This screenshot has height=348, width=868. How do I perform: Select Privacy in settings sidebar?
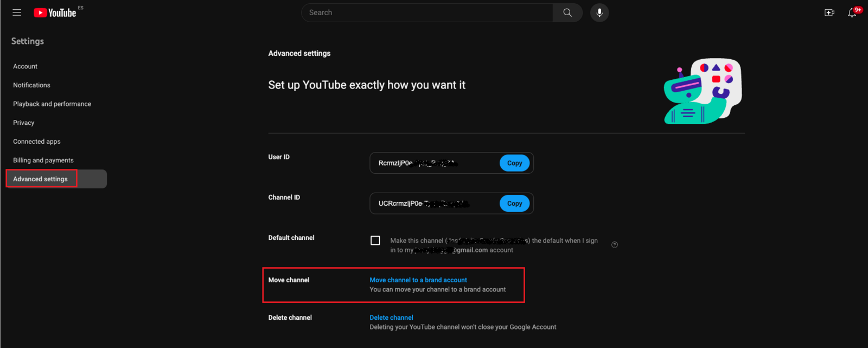point(24,123)
